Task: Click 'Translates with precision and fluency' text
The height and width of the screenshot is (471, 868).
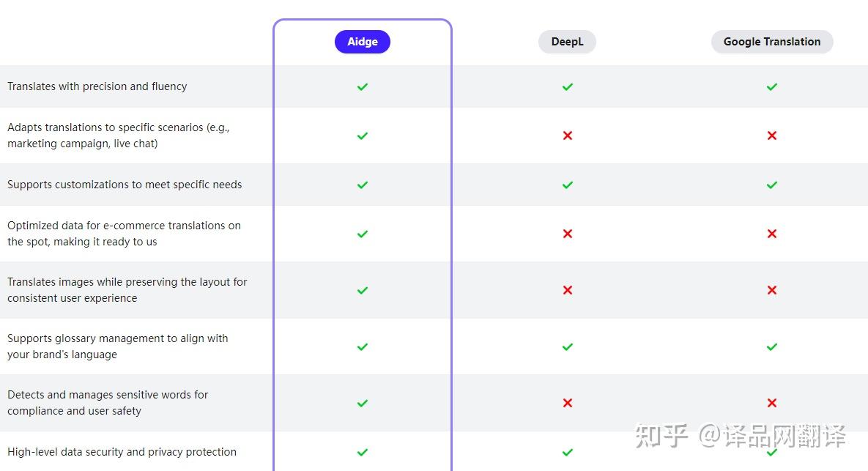Action: click(97, 86)
